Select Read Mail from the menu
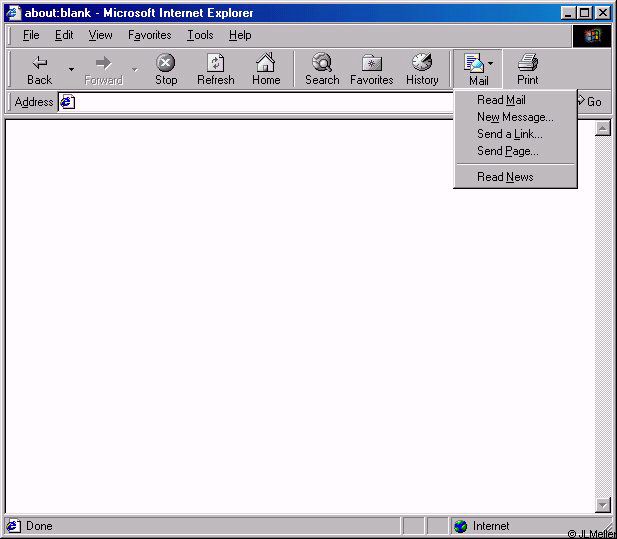617x539 pixels. [501, 100]
